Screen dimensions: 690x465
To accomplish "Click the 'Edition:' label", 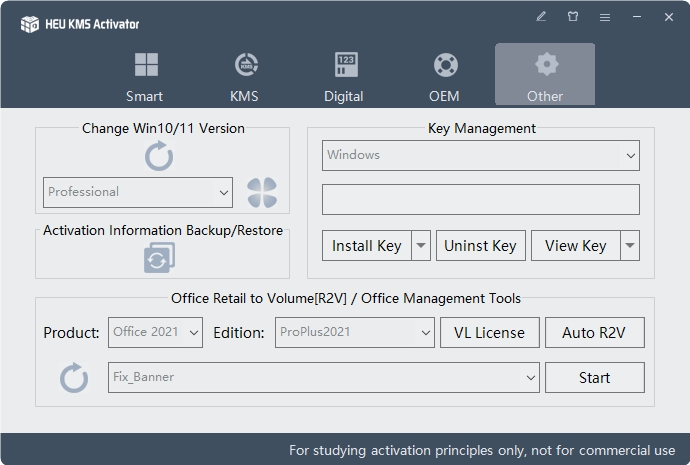I will (239, 333).
